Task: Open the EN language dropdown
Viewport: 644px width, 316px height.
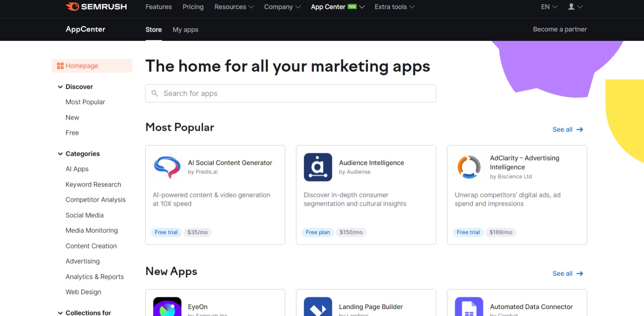Action: 549,7
